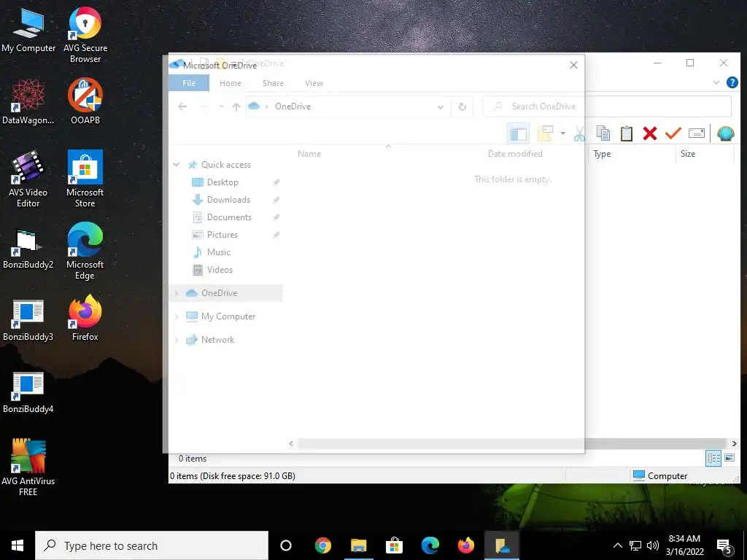The image size is (747, 560).
Task: Click the horizontal scrollbar left arrow
Action: point(291,444)
